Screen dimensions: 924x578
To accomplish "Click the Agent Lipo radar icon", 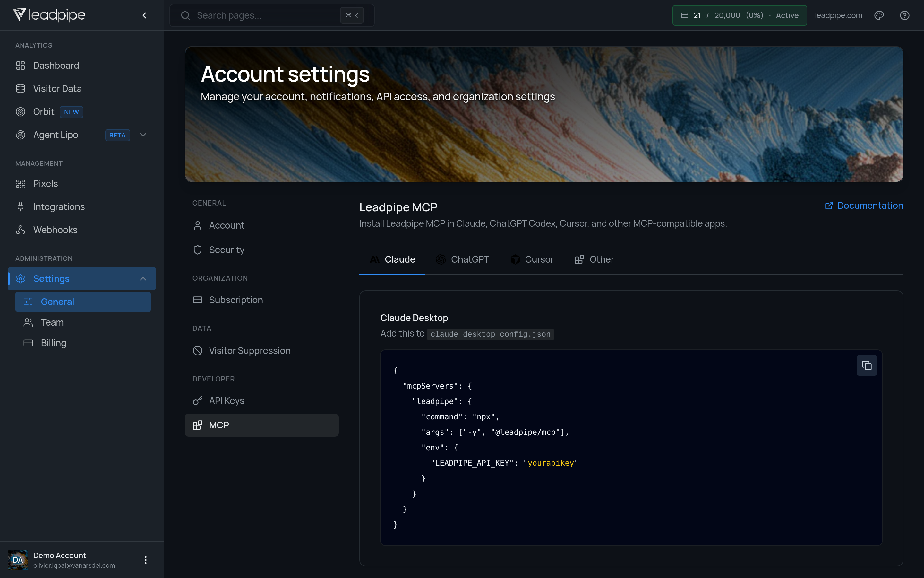I will [21, 135].
